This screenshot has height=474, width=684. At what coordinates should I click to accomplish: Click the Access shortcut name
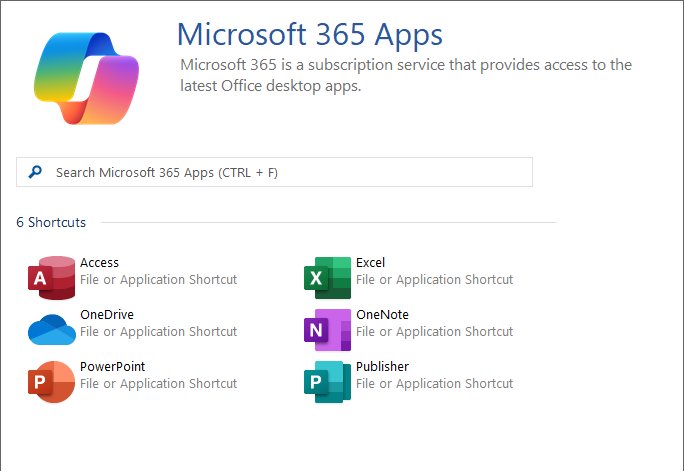tap(99, 263)
